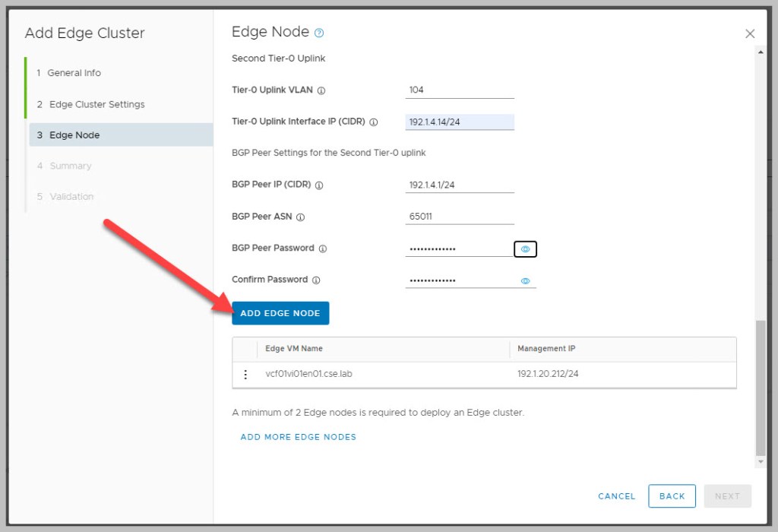Viewport: 778px width, 532px height.
Task: Select the Edge Node step
Action: [74, 135]
